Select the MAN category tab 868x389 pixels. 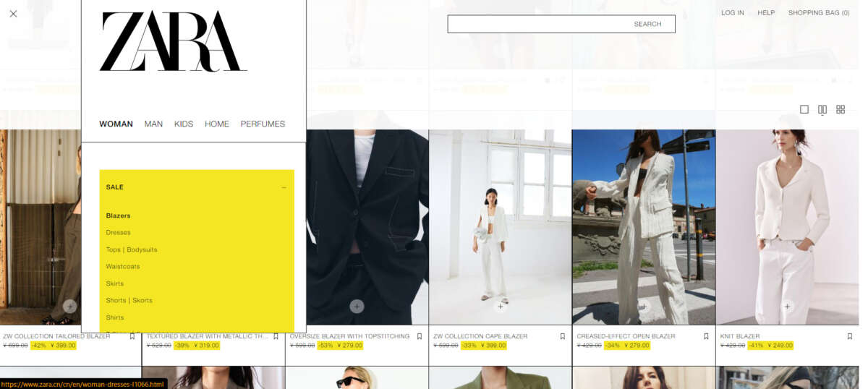[x=153, y=124]
